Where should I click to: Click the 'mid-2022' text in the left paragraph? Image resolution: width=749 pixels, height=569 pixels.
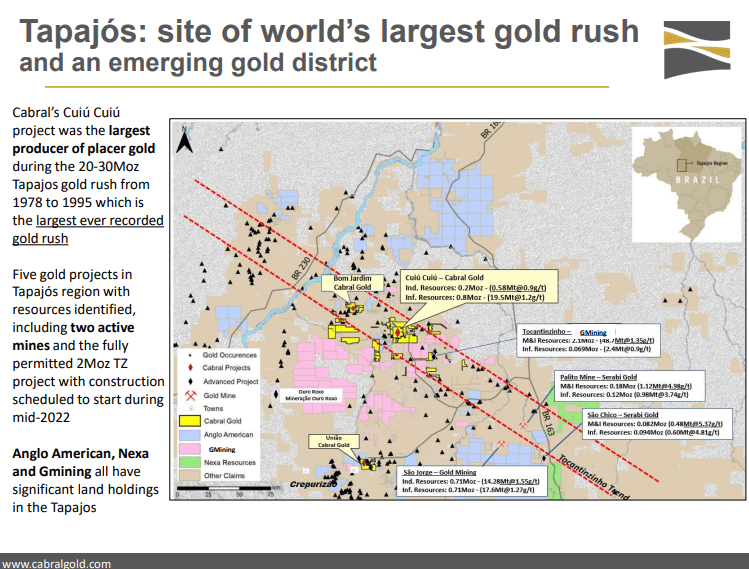[x=41, y=417]
